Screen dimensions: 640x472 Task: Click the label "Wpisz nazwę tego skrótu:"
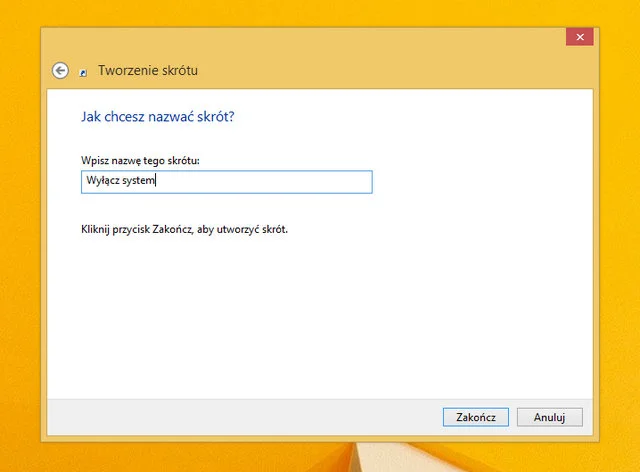140,160
